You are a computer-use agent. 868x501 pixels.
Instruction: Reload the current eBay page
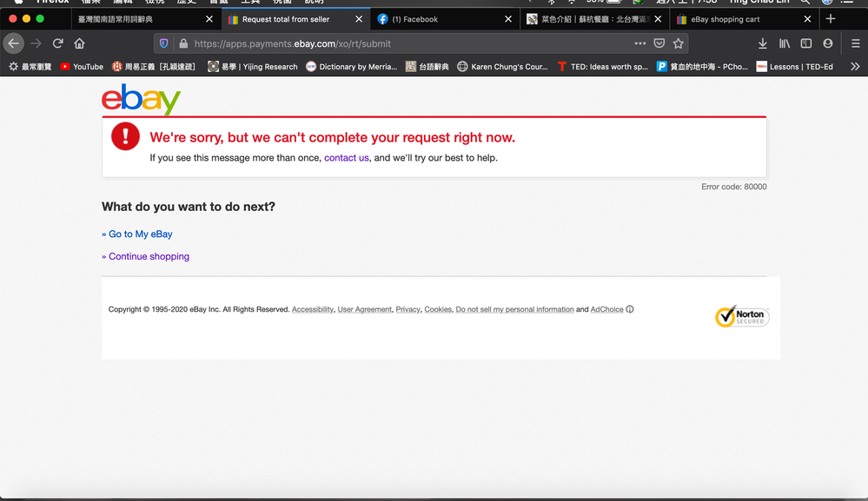pos(57,43)
